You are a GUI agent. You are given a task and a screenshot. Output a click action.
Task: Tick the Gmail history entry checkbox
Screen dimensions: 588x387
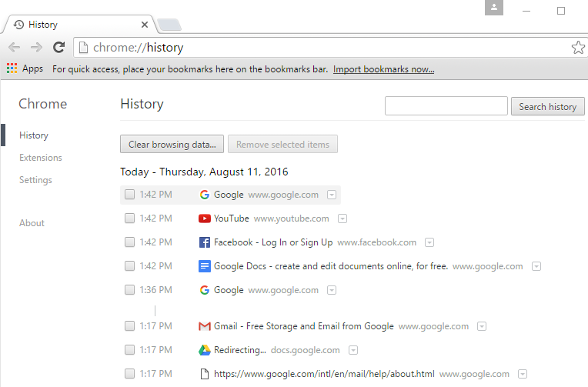click(129, 326)
